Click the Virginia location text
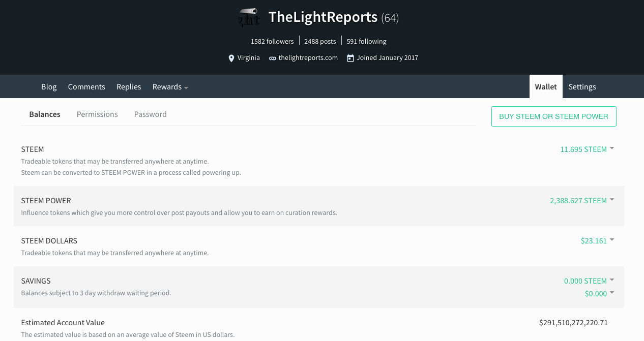 (249, 58)
